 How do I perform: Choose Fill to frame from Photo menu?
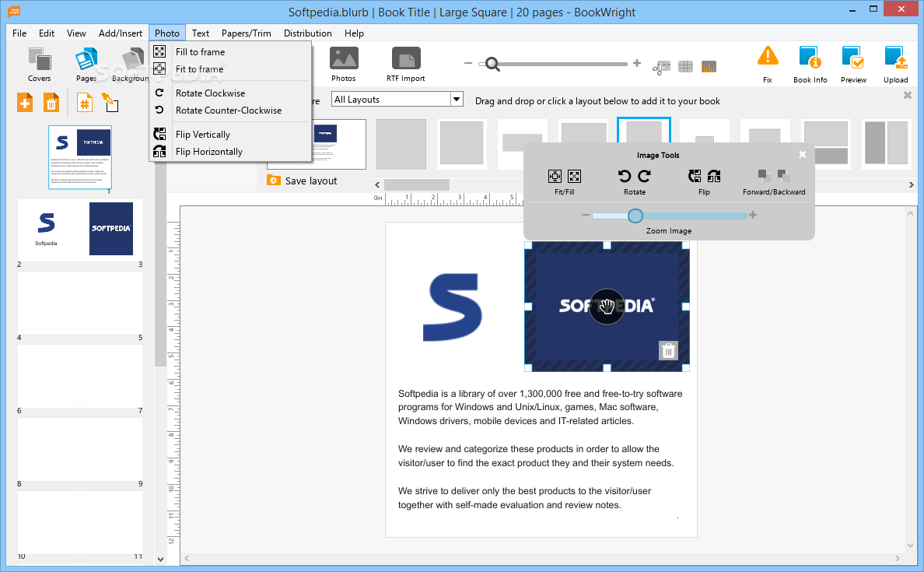[x=229, y=52]
